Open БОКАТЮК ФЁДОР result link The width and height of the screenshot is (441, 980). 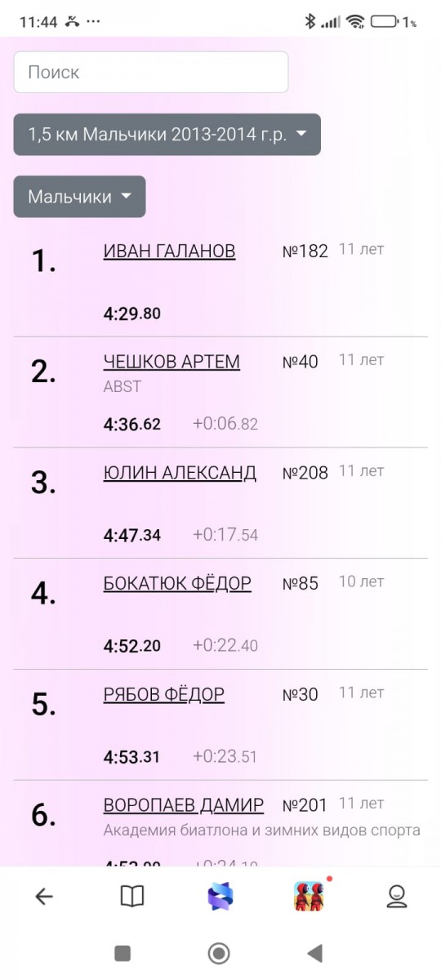point(177,584)
